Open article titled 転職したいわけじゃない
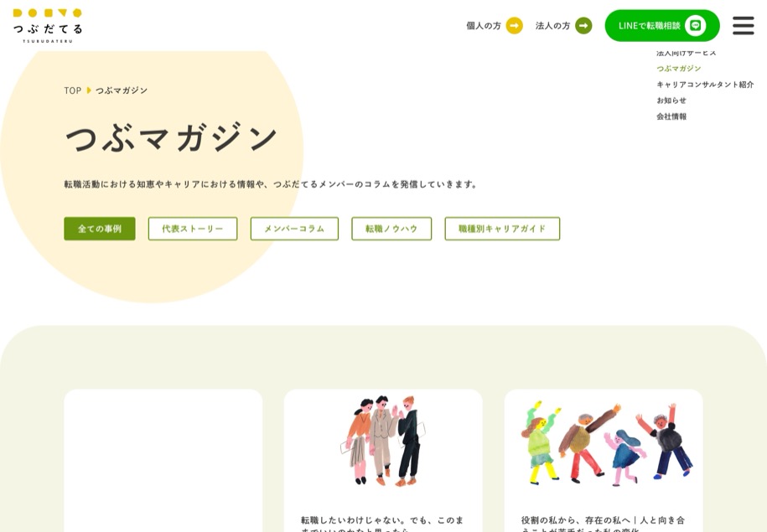Screen dimensions: 767x532 tap(382, 524)
